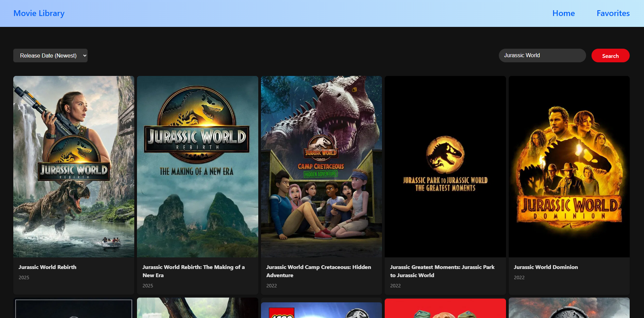Open the Jurassic World Dominion poster
The height and width of the screenshot is (318, 644).
[x=569, y=166]
